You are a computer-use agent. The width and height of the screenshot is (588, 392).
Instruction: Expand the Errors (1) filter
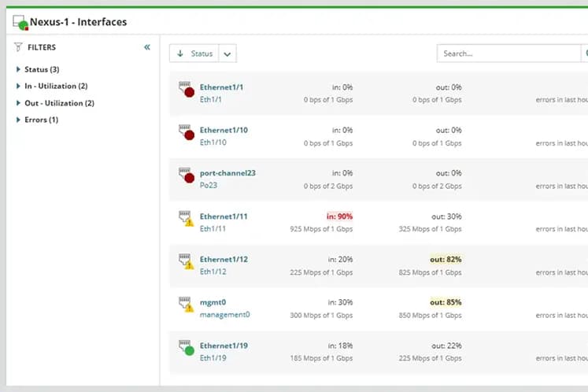pyautogui.click(x=18, y=120)
